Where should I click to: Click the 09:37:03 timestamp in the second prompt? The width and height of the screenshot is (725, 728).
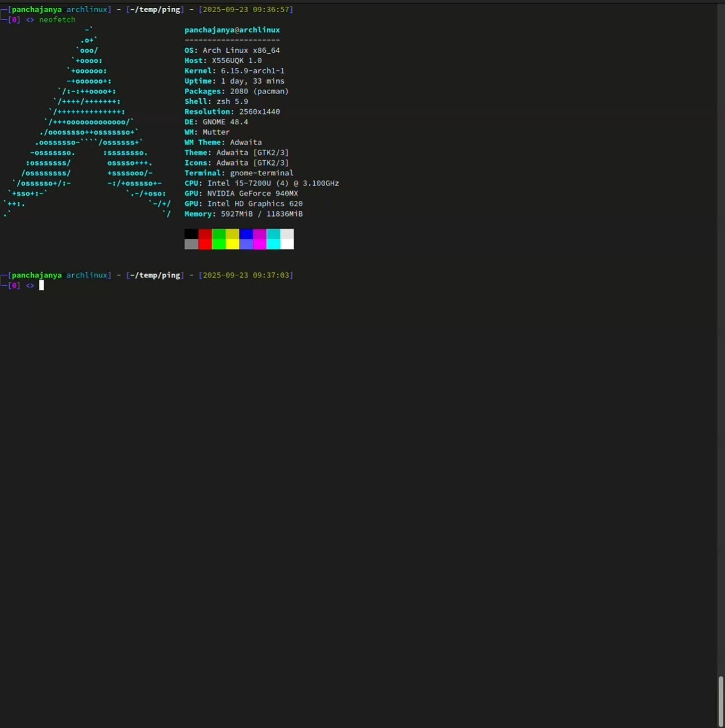[271, 275]
